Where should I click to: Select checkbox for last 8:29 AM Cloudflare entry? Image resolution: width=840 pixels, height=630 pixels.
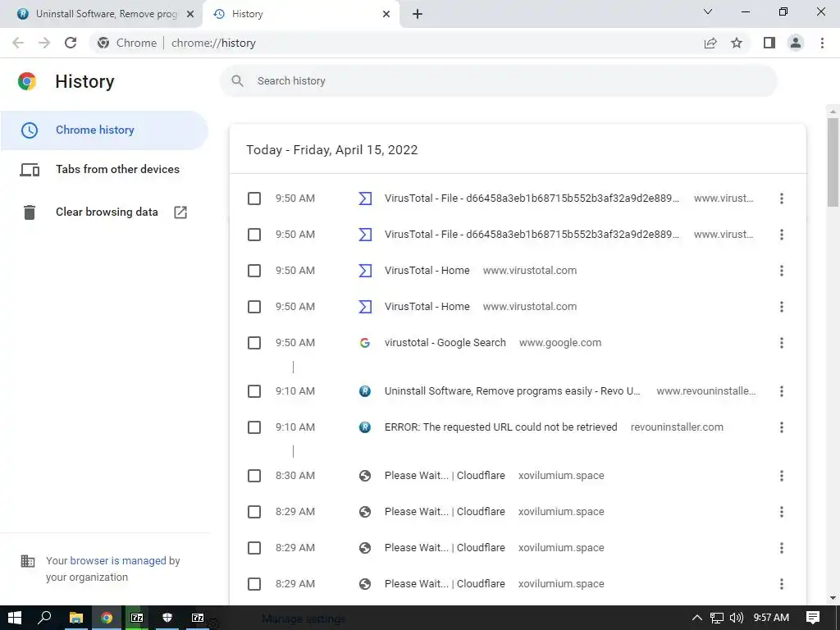(254, 584)
